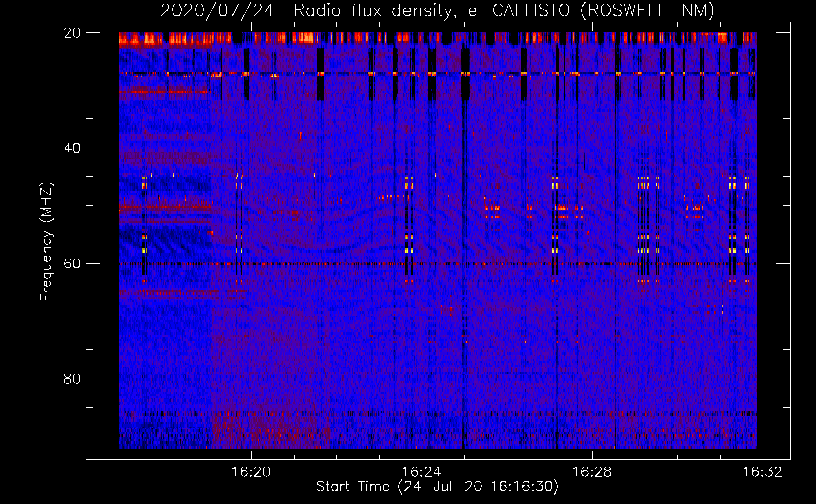Click the 60 frequency tick label

[x=72, y=264]
